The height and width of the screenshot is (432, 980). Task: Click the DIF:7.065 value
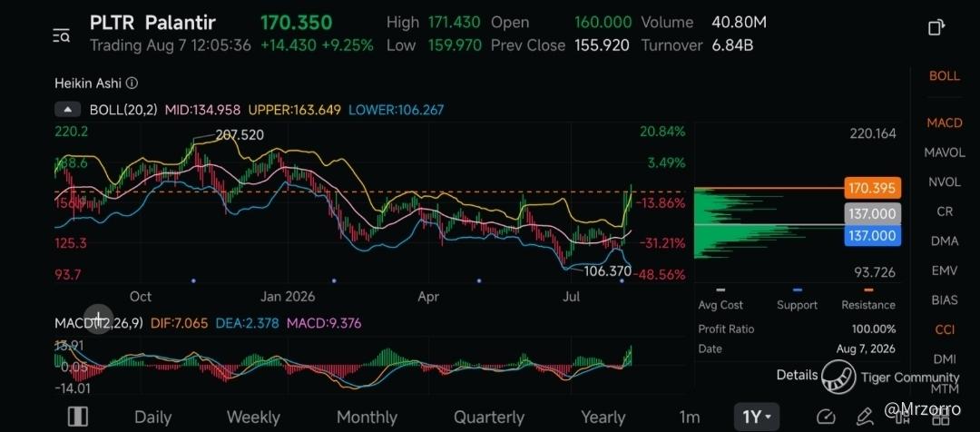(179, 323)
